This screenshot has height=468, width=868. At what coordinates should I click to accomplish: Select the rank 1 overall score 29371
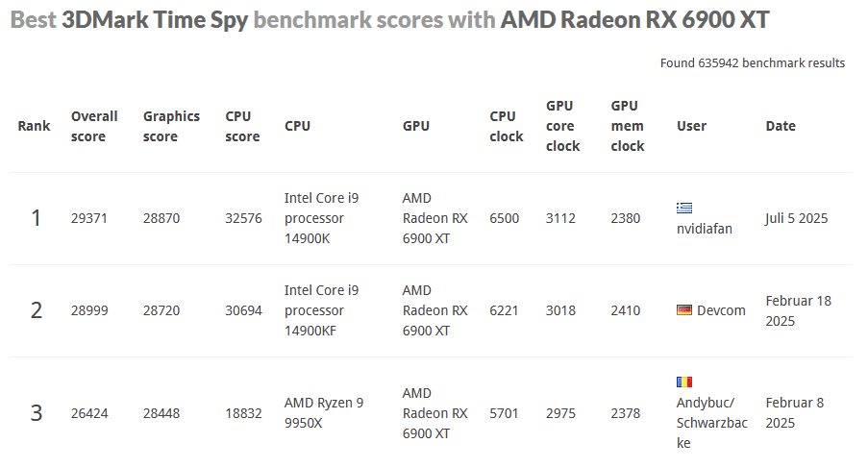point(89,218)
